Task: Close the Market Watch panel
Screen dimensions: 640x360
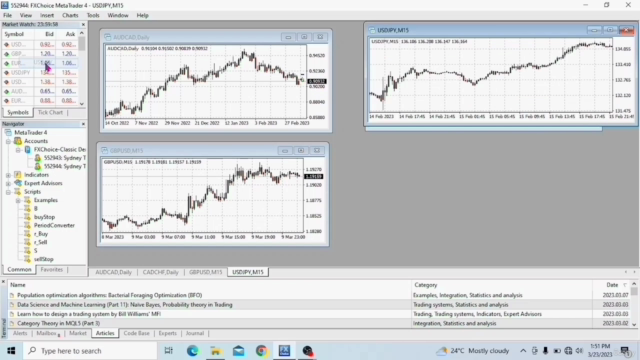Action: tap(83, 24)
